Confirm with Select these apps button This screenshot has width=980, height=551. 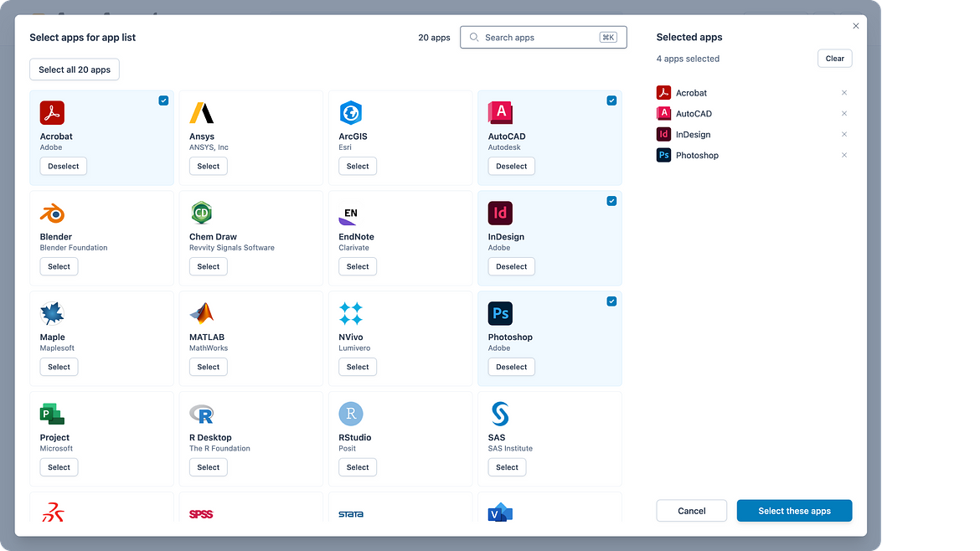[794, 511]
